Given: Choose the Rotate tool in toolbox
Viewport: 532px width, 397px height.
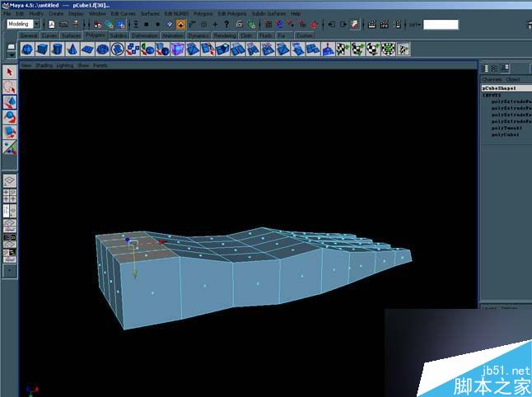Looking at the screenshot, I should [x=10, y=117].
